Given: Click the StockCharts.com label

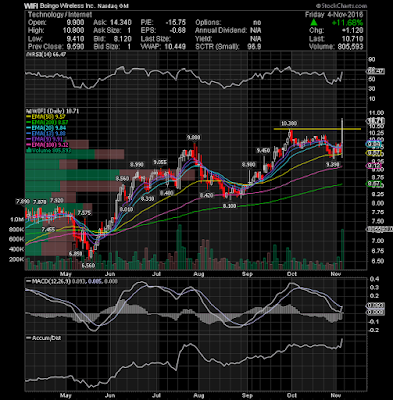Looking at the screenshot, I should click(341, 6).
